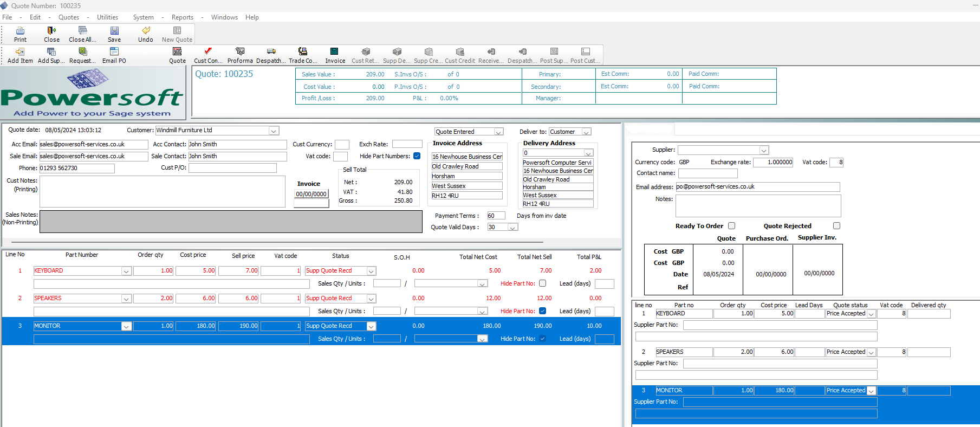Click the Invoice toolbar icon
Screen dimensions: 980x427
point(335,55)
